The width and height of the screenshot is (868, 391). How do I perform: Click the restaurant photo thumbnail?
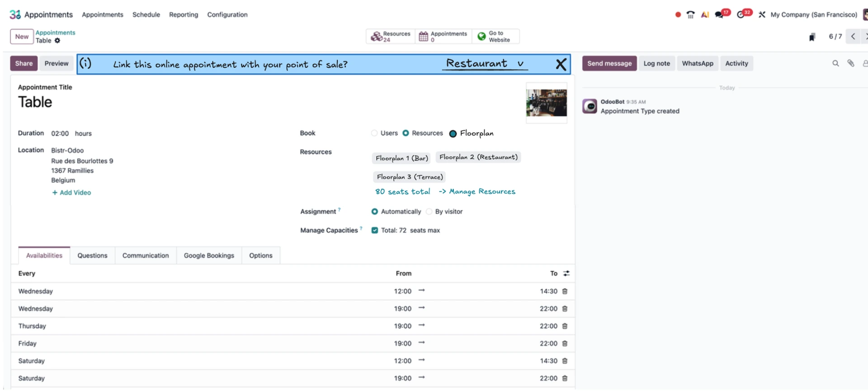coord(546,103)
